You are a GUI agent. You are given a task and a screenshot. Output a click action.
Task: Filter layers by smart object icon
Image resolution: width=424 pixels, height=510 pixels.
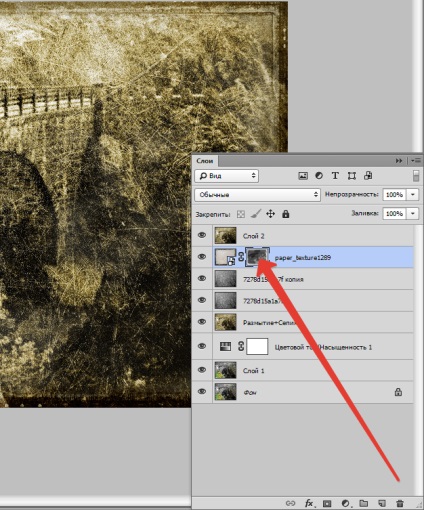[368, 176]
